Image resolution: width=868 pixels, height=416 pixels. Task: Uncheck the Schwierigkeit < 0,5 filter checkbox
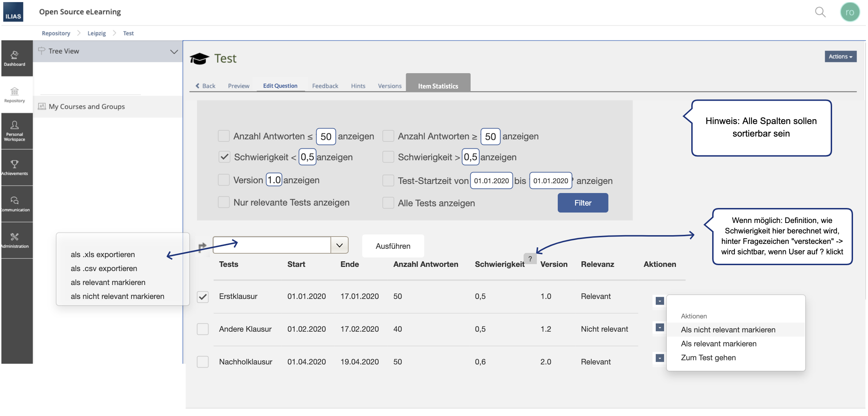[x=224, y=157]
